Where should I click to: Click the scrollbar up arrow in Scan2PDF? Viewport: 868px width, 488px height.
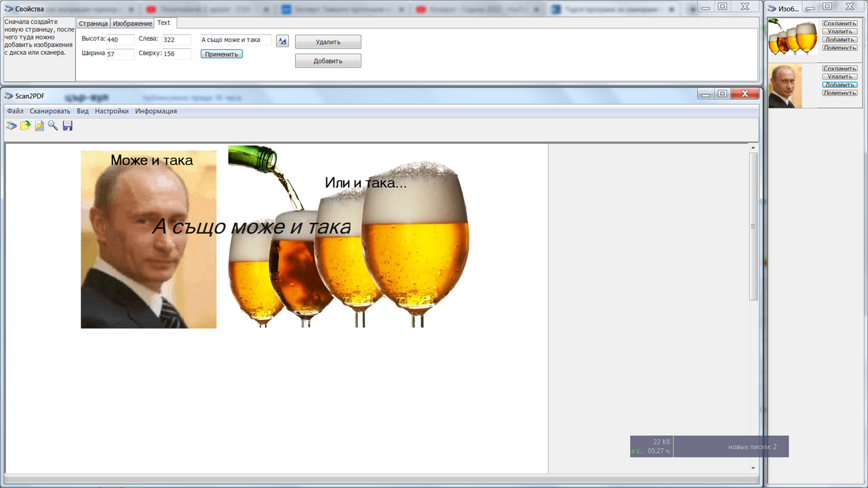click(753, 148)
